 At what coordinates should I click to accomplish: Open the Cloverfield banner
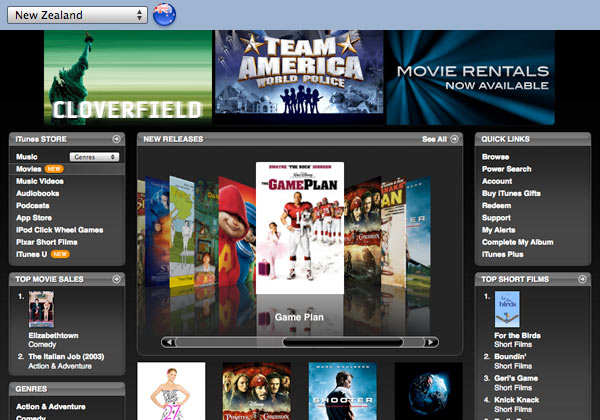(x=128, y=77)
